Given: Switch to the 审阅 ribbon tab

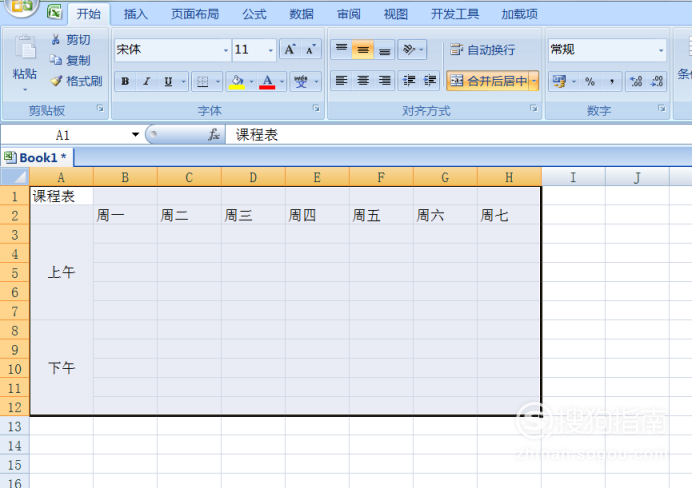Looking at the screenshot, I should 349,14.
